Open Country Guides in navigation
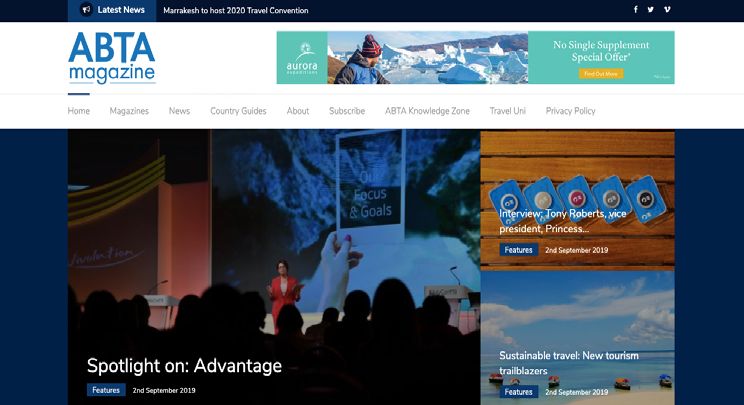Viewport: 744px width, 405px height. pos(238,111)
